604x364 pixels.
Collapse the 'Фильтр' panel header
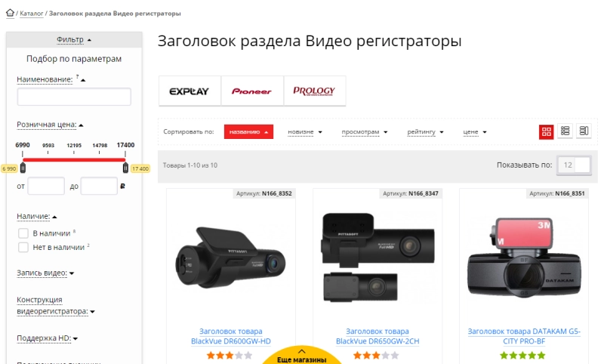tap(74, 40)
